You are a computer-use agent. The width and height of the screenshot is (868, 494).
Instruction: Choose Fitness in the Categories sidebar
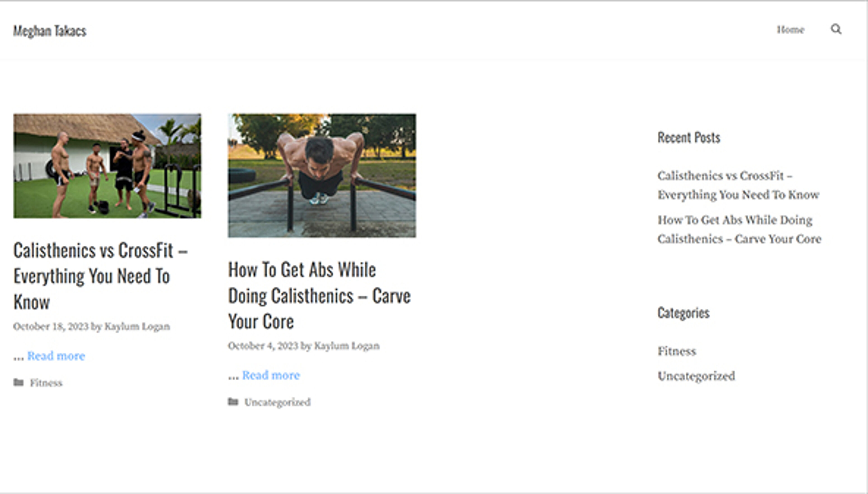pyautogui.click(x=677, y=351)
